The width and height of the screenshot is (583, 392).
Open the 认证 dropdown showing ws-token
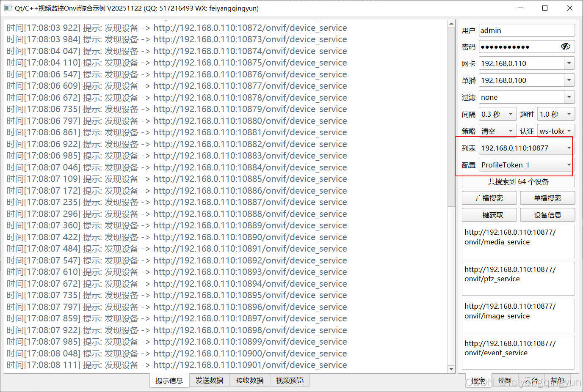point(556,131)
